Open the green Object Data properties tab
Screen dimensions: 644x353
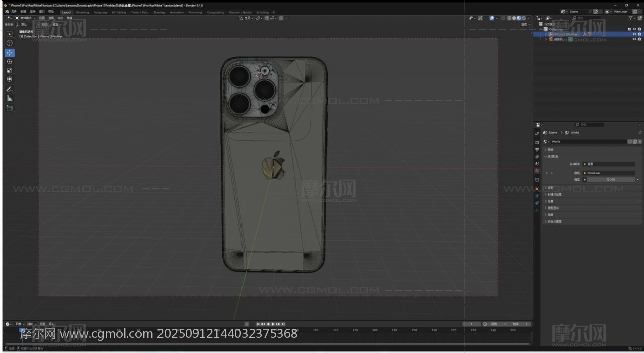coord(537,210)
